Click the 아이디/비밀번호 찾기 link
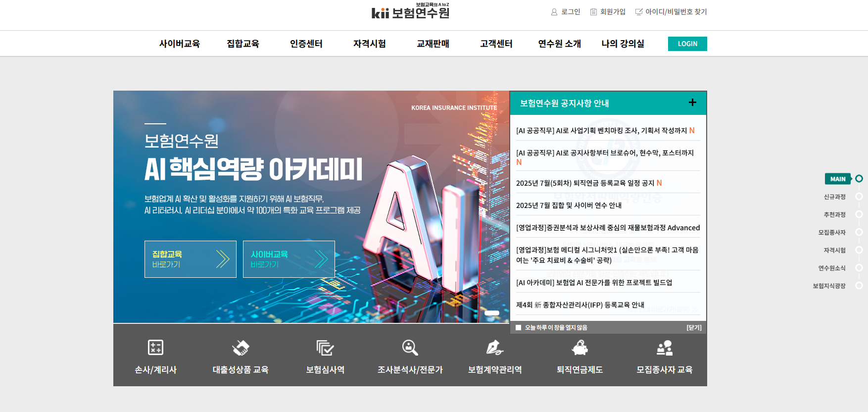Viewport: 868px width, 412px height. 676,12
